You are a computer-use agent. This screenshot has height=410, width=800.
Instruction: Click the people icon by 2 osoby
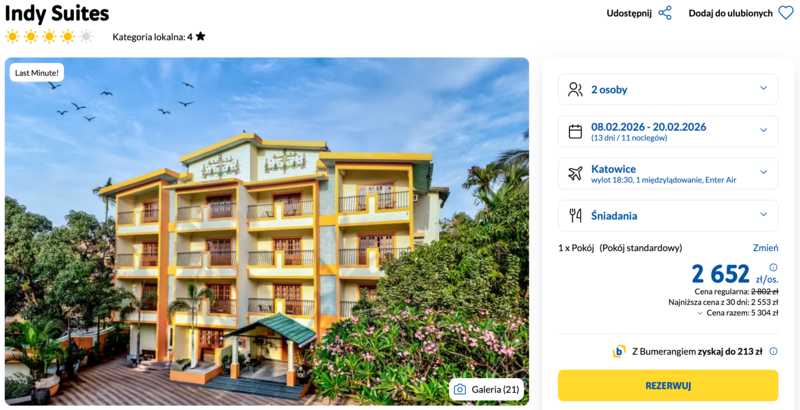[575, 89]
